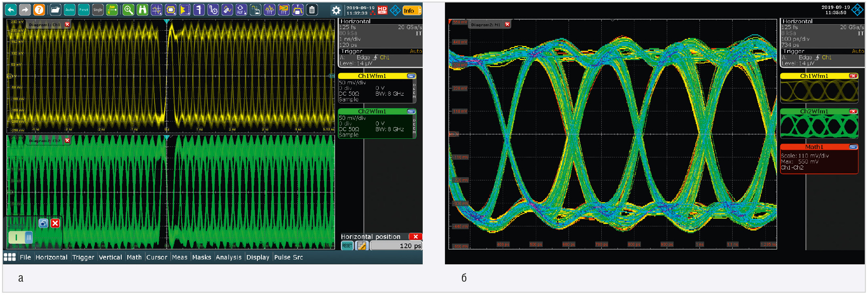Click the zoom magnifier tool icon
868x295 pixels.
click(128, 10)
